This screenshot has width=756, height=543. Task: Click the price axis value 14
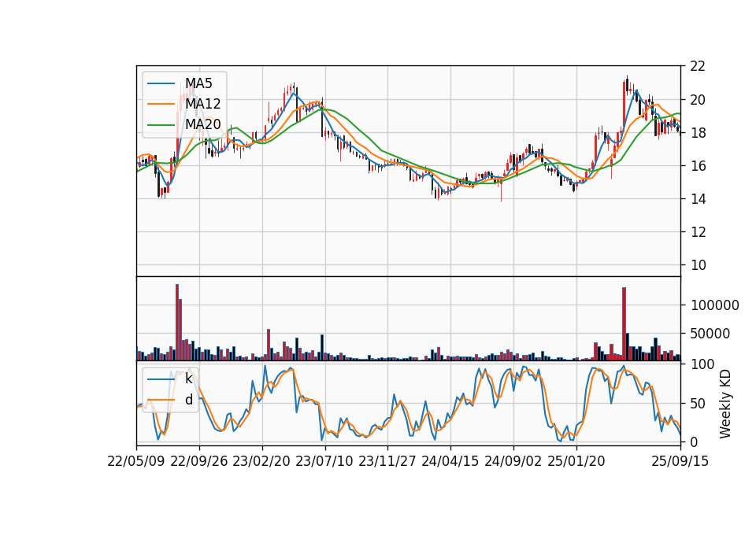click(698, 198)
